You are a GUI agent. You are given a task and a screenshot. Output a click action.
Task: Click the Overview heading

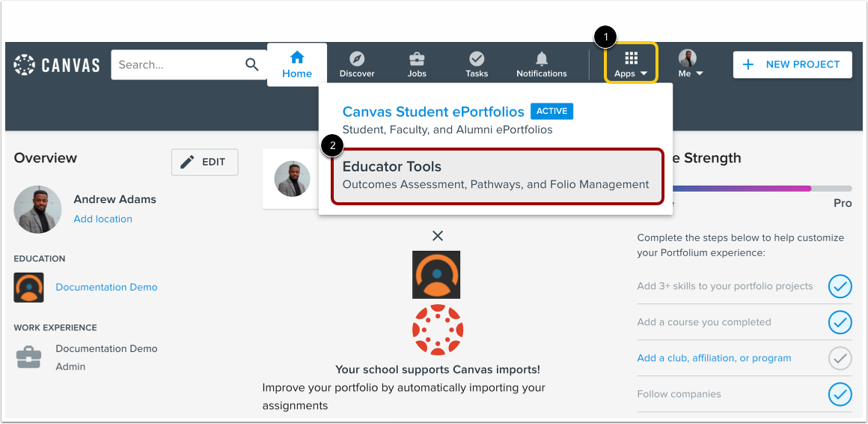tap(46, 158)
